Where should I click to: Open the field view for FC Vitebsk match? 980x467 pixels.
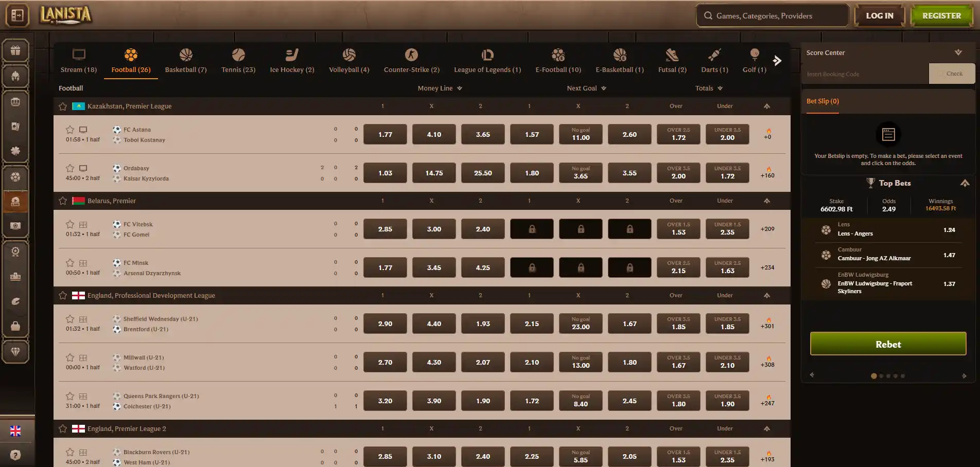click(x=83, y=224)
